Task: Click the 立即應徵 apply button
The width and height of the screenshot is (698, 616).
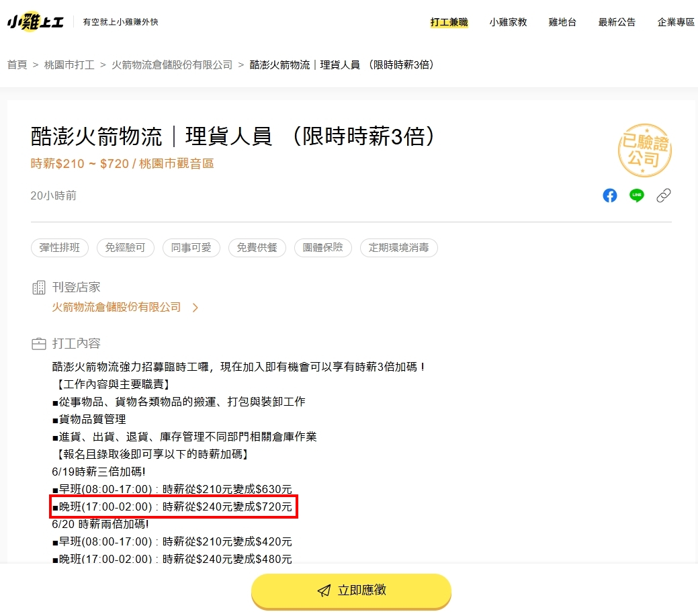Action: tap(351, 590)
